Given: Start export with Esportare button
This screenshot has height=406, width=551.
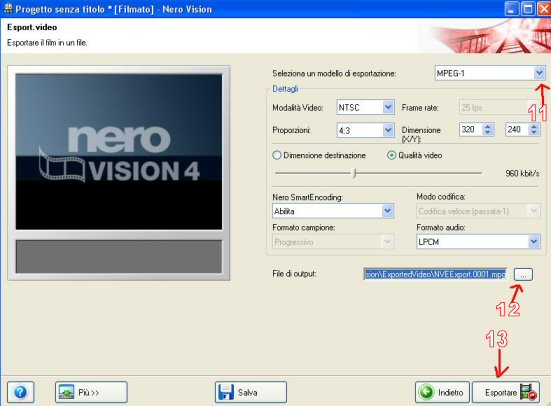Looking at the screenshot, I should [x=506, y=392].
